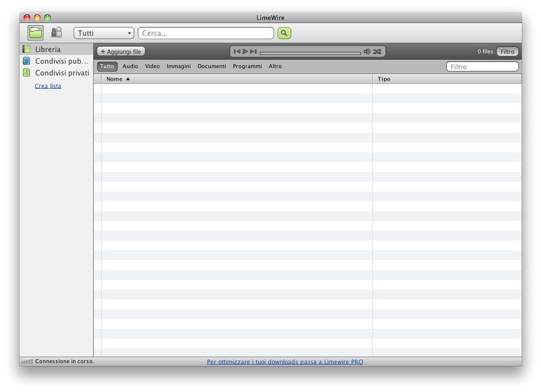Skip to next track
This screenshot has width=541, height=392.
pos(253,52)
